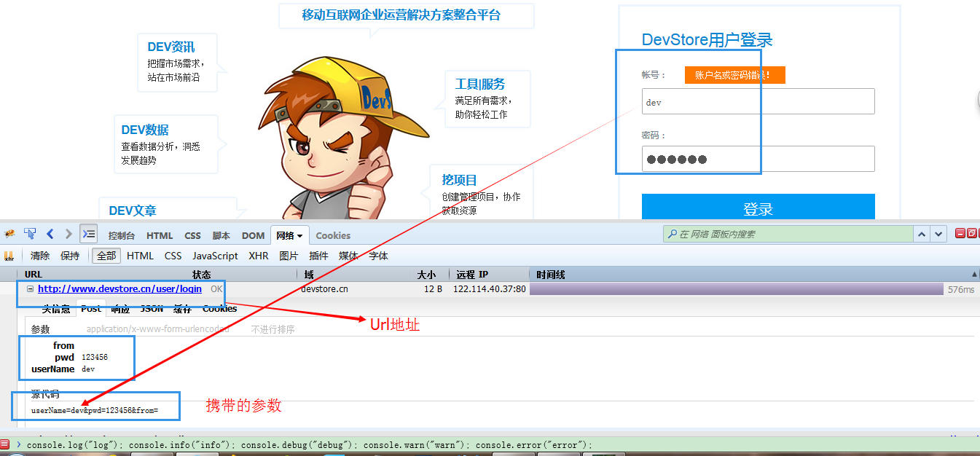This screenshot has width=980, height=456.
Task: Click the source text userName=dev&pwd=123456&from=
Action: point(95,411)
